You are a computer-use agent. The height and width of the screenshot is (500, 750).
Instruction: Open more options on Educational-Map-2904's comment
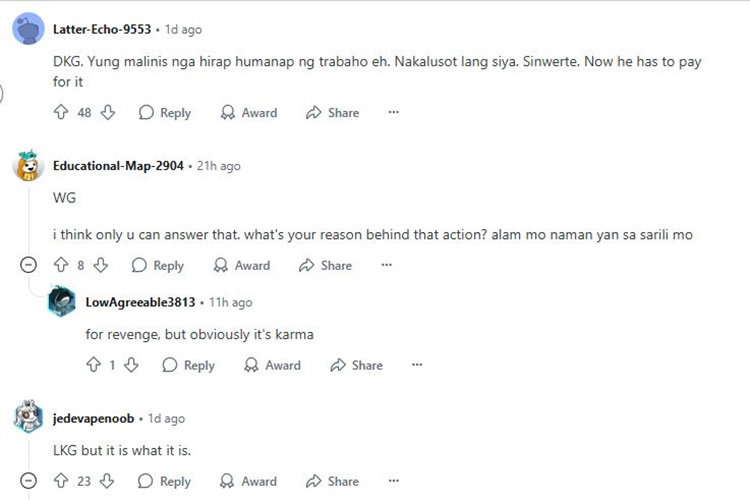pos(387,265)
